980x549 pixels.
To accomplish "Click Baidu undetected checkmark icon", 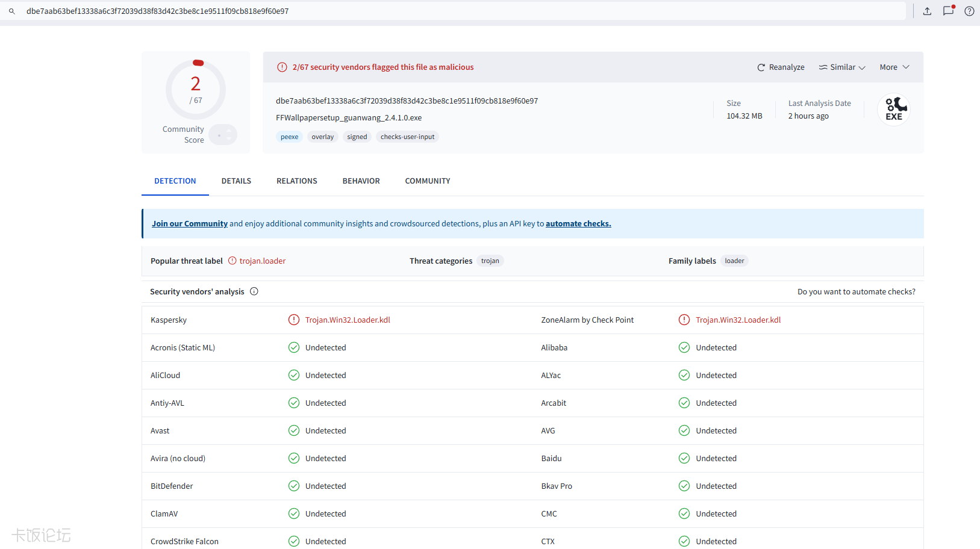I will [x=684, y=458].
